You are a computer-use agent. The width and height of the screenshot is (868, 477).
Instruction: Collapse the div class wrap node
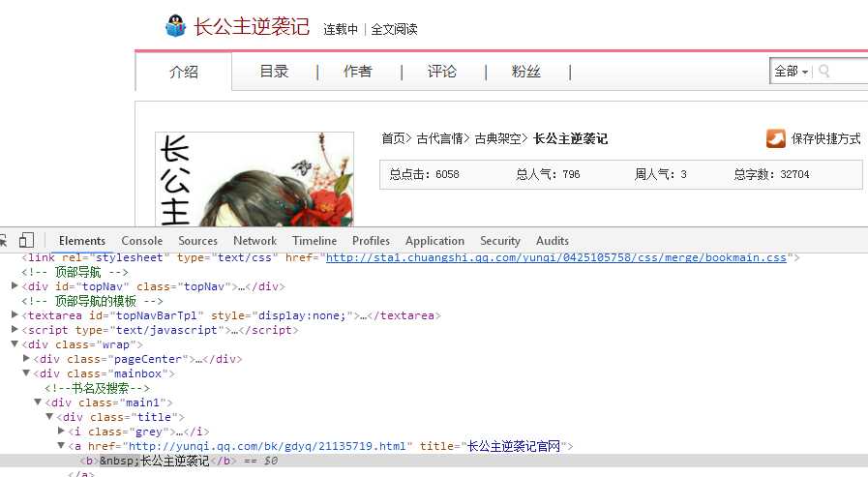pos(15,343)
